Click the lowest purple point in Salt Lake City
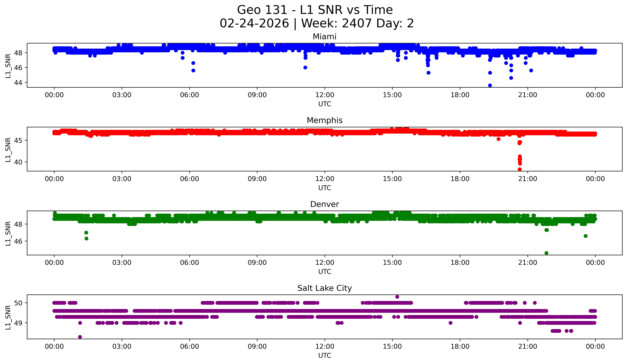Image resolution: width=627 pixels, height=364 pixels. click(80, 337)
